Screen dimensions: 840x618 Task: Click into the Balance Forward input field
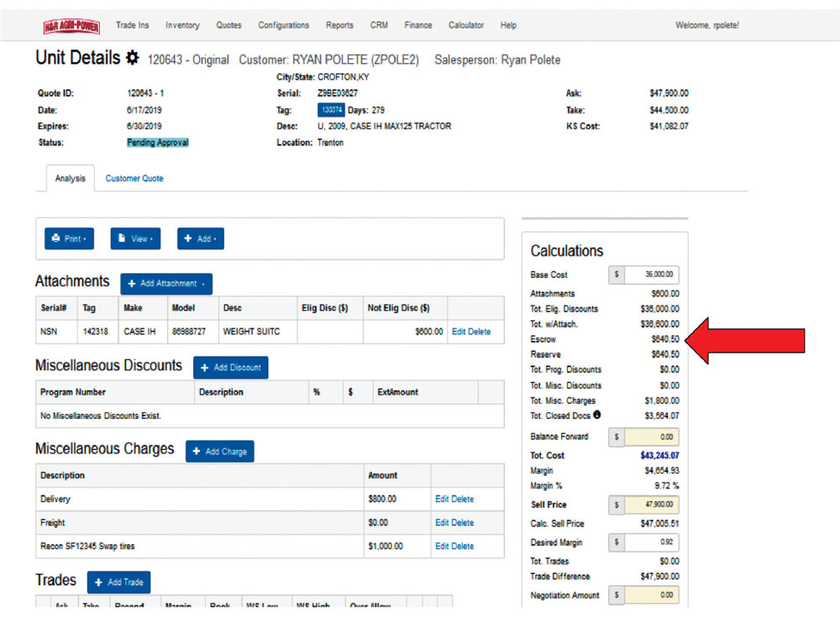click(652, 437)
